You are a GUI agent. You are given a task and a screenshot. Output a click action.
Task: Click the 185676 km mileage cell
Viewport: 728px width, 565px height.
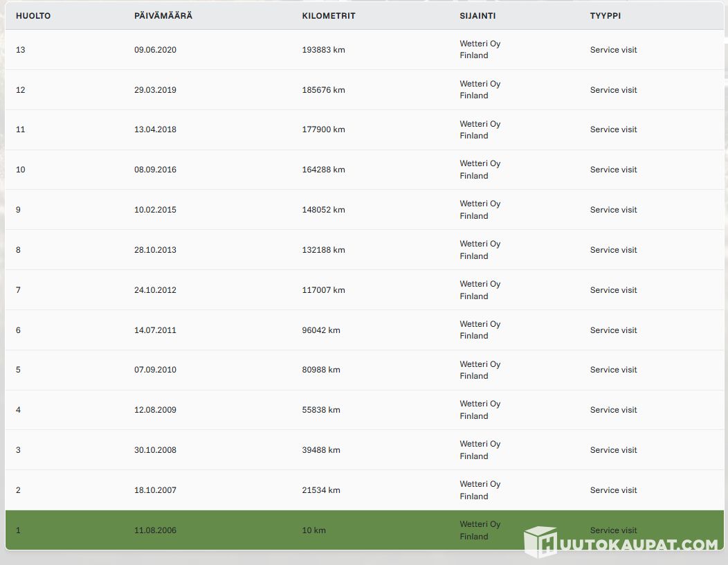[323, 90]
